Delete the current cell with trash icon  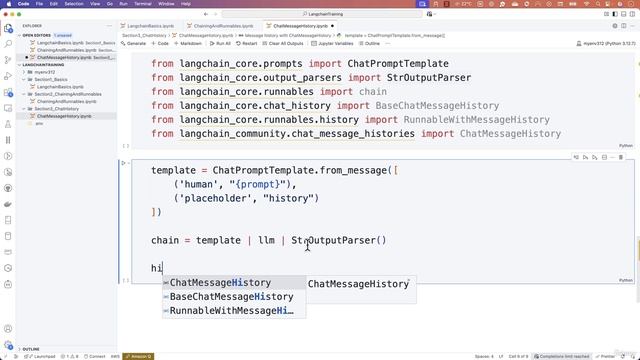tap(621, 157)
